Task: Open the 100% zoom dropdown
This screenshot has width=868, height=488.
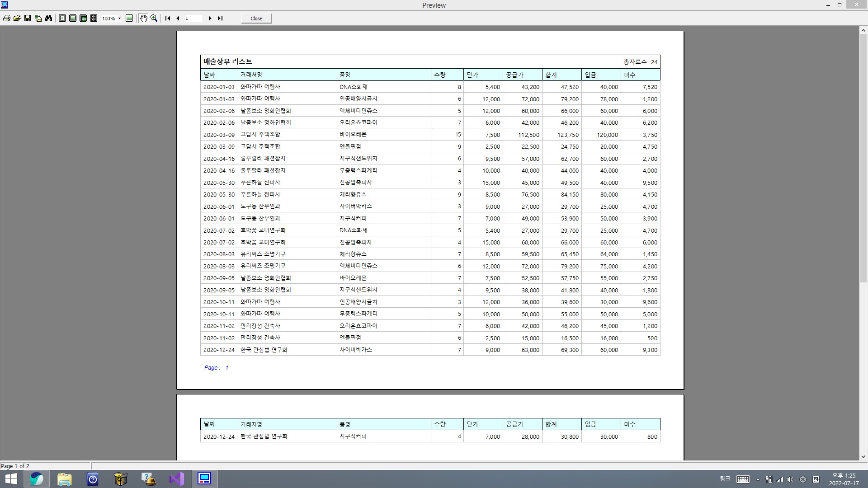Action: [119, 19]
